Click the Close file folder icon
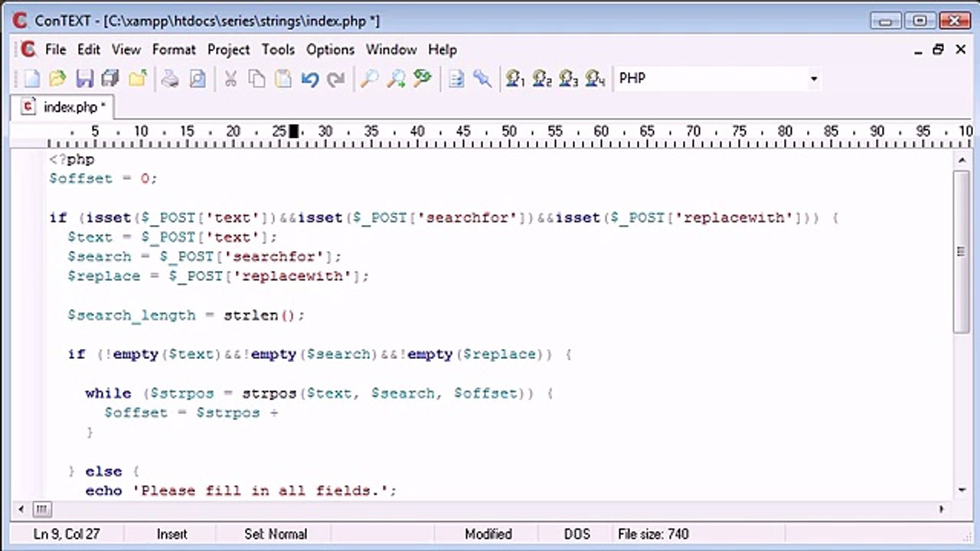The width and height of the screenshot is (980, 551). tap(138, 78)
